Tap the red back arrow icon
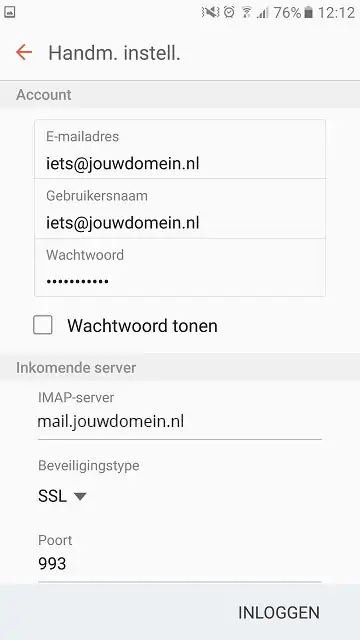Screen dimensions: 360x640 (x=24, y=52)
